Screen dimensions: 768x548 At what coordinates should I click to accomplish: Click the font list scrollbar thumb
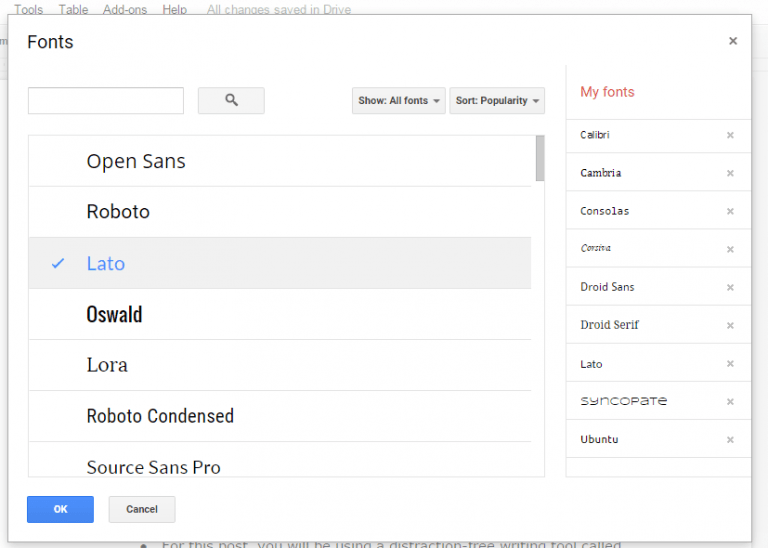pyautogui.click(x=540, y=158)
